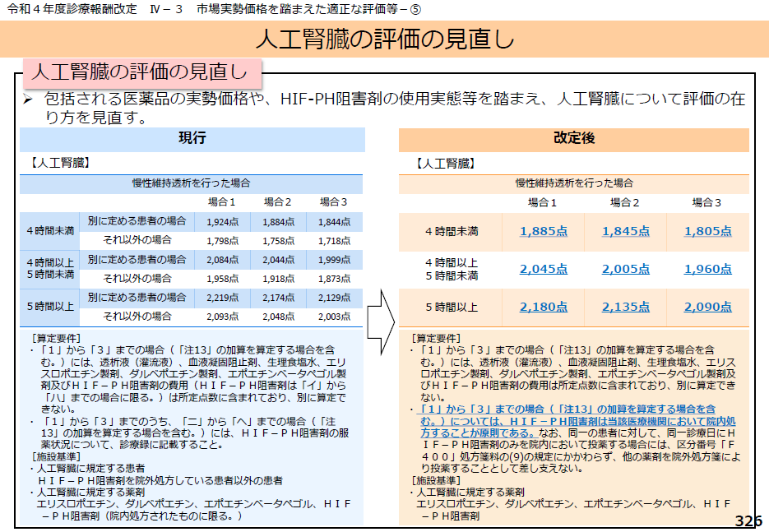Select the 1,960点 link
This screenshot has height=532, width=769.
click(707, 269)
